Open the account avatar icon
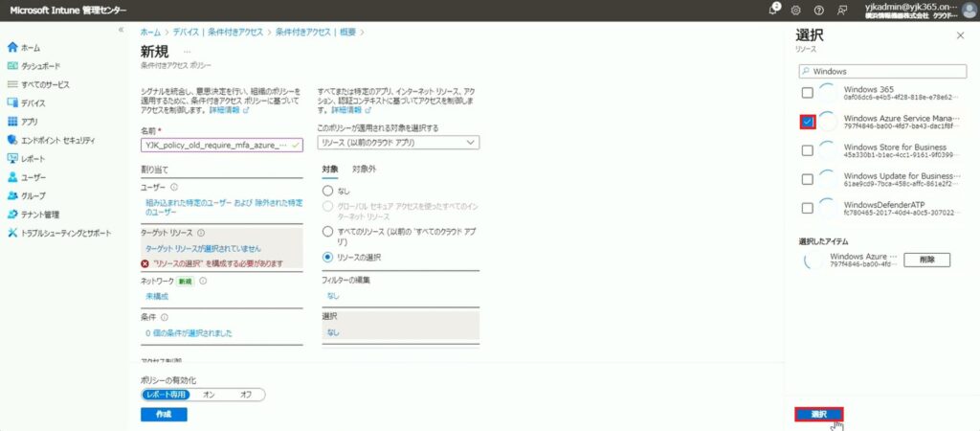This screenshot has width=980, height=431. click(969, 10)
